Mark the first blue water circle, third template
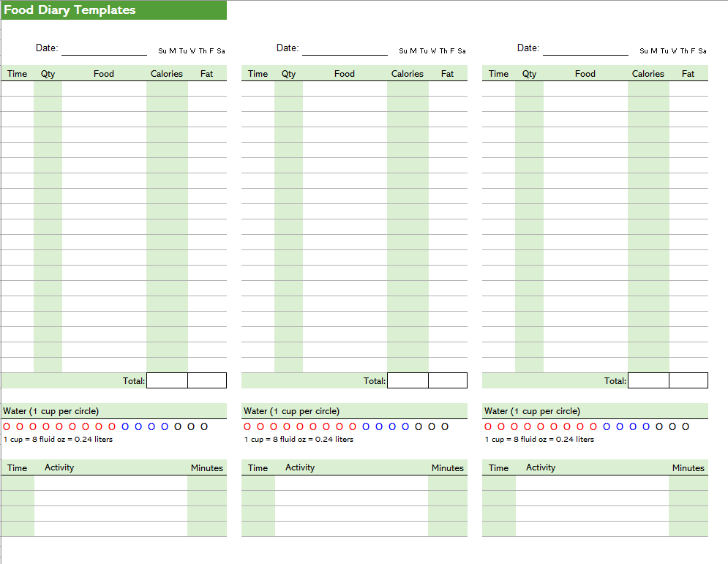 pos(607,426)
